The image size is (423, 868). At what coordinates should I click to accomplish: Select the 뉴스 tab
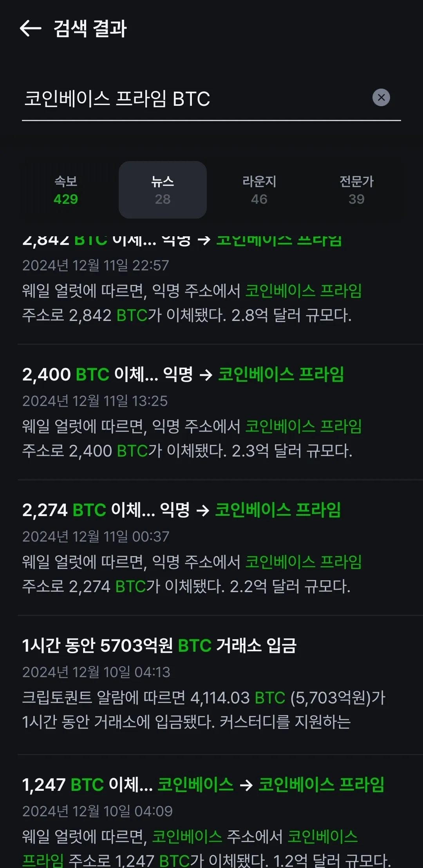coord(163,190)
